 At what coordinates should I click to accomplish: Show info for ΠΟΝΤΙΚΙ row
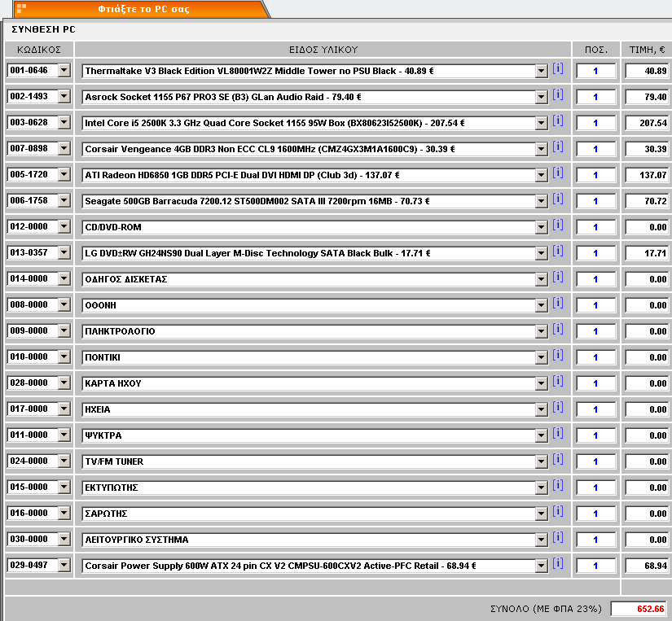(x=558, y=355)
